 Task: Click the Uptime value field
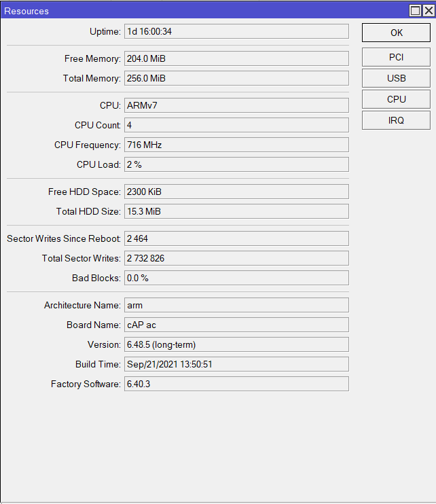236,31
